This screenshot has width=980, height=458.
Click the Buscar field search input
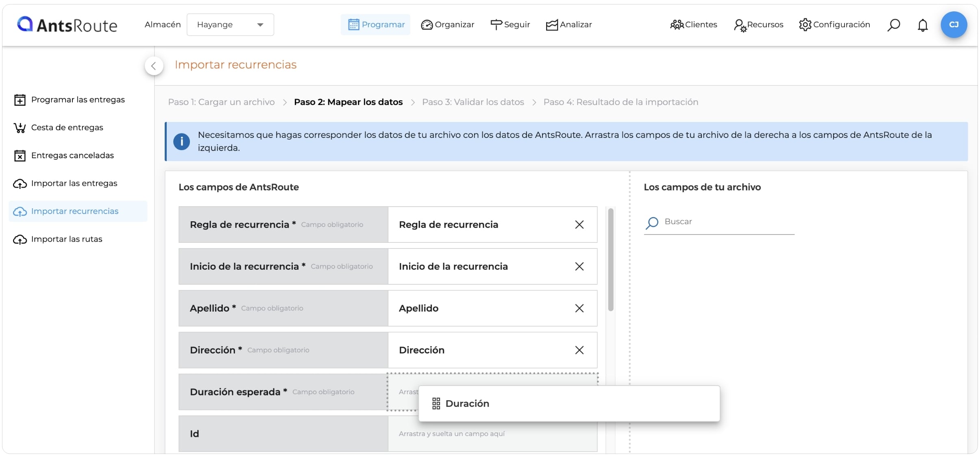(719, 222)
